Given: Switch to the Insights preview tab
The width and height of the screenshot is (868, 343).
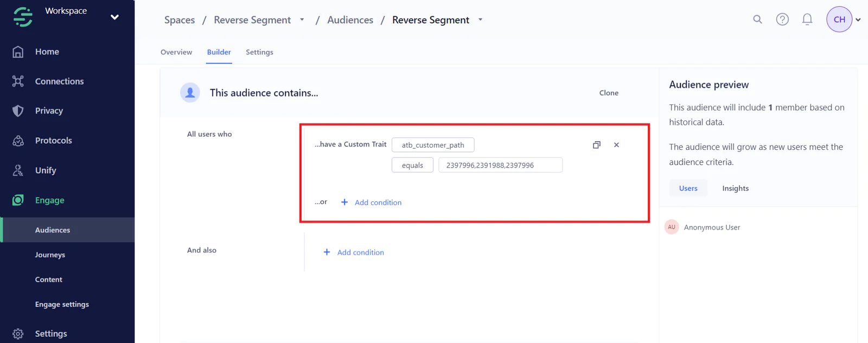Looking at the screenshot, I should [x=735, y=188].
